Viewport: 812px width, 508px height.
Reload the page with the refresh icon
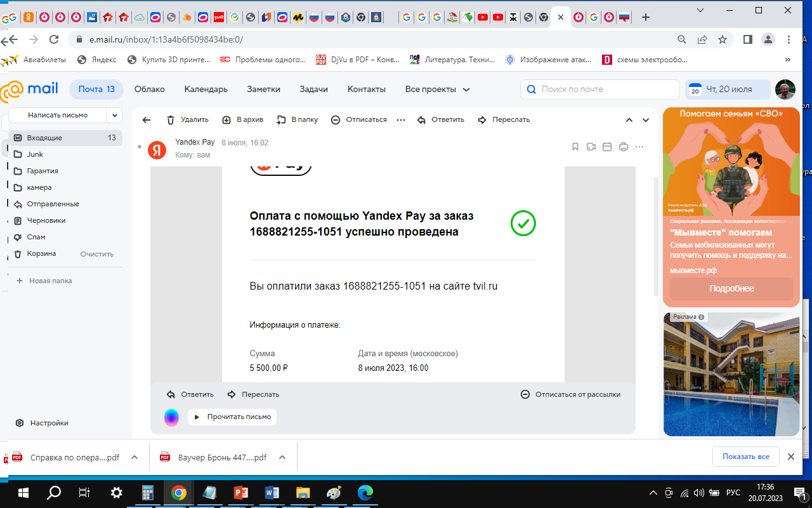[x=54, y=39]
